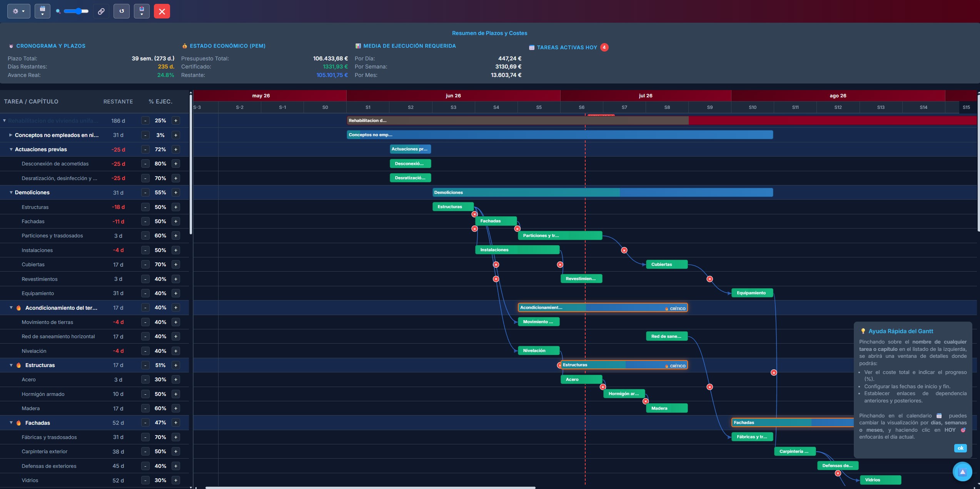Open Desratización task name in list

(x=59, y=178)
